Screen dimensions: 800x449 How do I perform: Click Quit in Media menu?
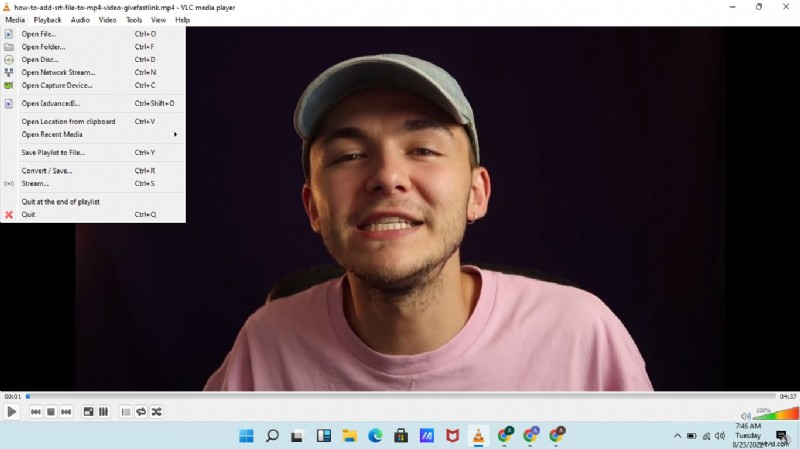pos(28,214)
